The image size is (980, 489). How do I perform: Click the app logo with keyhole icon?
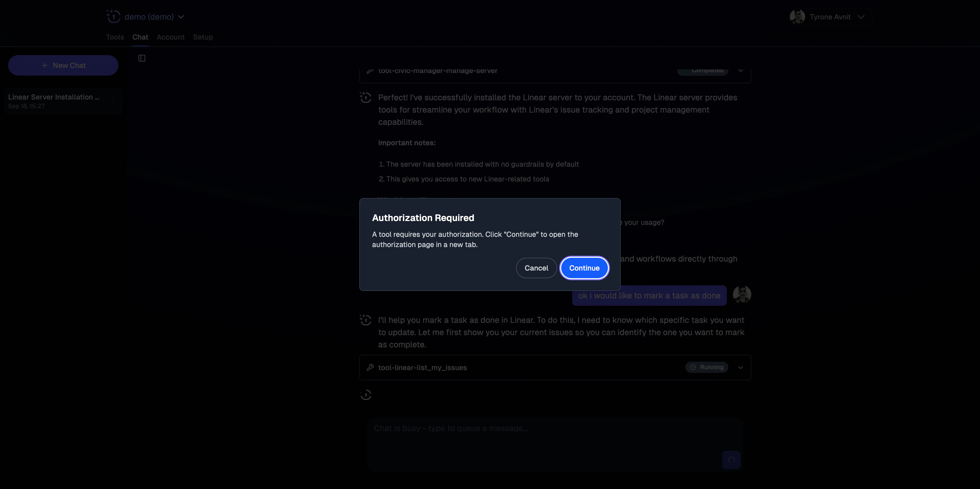pos(113,16)
